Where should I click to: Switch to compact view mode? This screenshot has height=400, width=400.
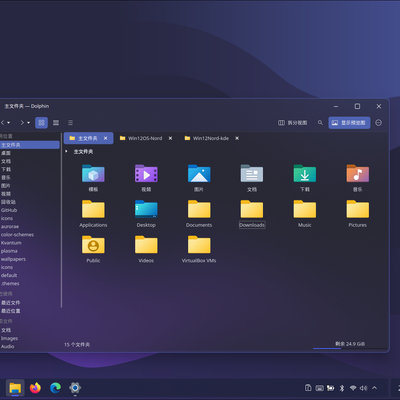[x=56, y=123]
